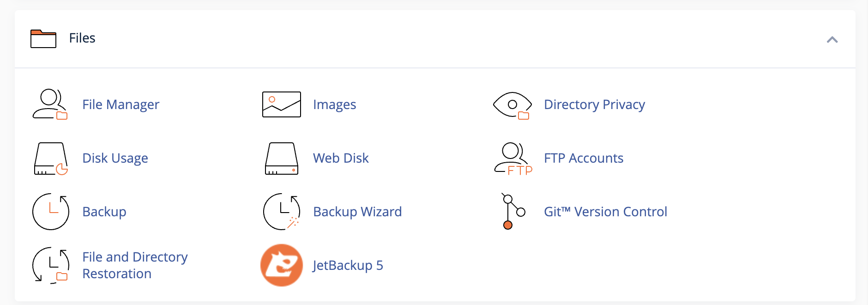Open the Disk Usage link
The height and width of the screenshot is (305, 868).
[x=115, y=158]
